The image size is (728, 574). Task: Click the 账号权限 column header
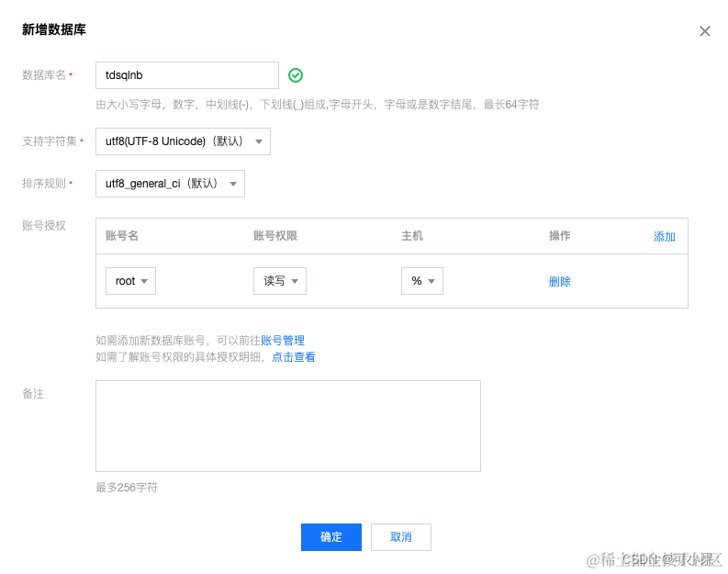pyautogui.click(x=274, y=236)
